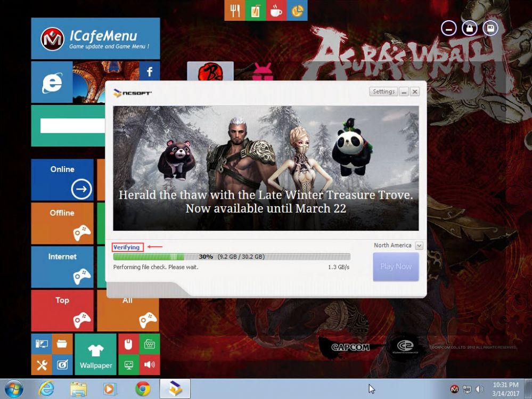Open the volume speaker tile
The image size is (532, 399).
[x=150, y=365]
